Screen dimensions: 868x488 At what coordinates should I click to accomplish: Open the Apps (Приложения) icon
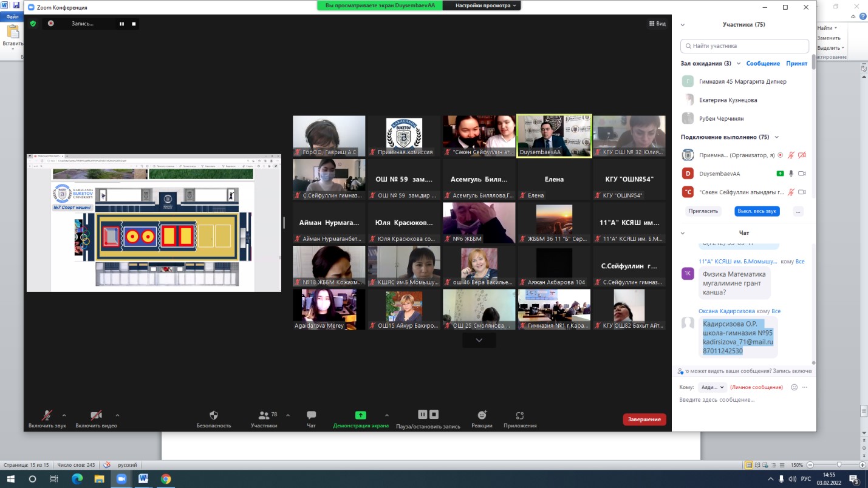point(519,416)
